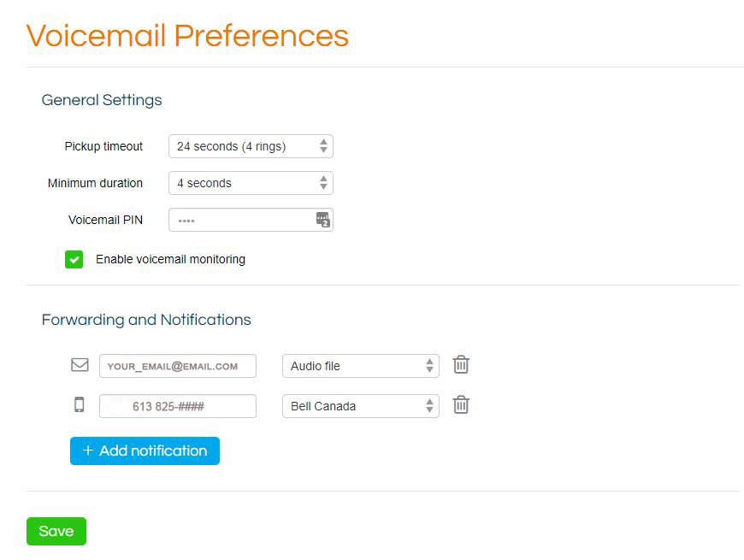744x560 pixels.
Task: Open the Pickup timeout dropdown
Action: (251, 146)
